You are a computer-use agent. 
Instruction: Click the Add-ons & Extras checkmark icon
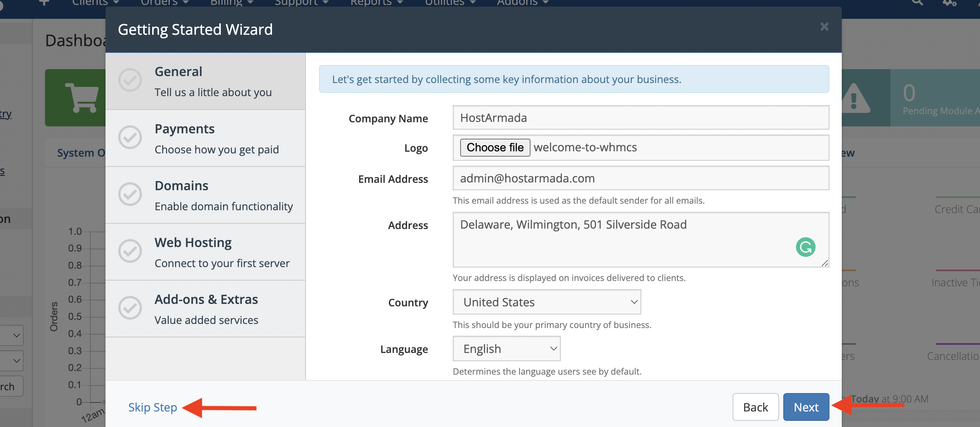point(130,308)
